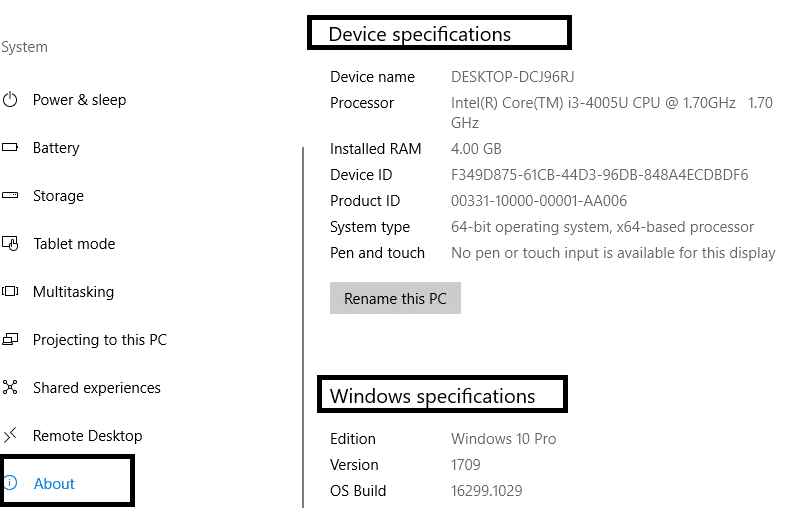Viewport: 785px width, 508px height.
Task: Open the Storage settings page
Action: [x=58, y=196]
